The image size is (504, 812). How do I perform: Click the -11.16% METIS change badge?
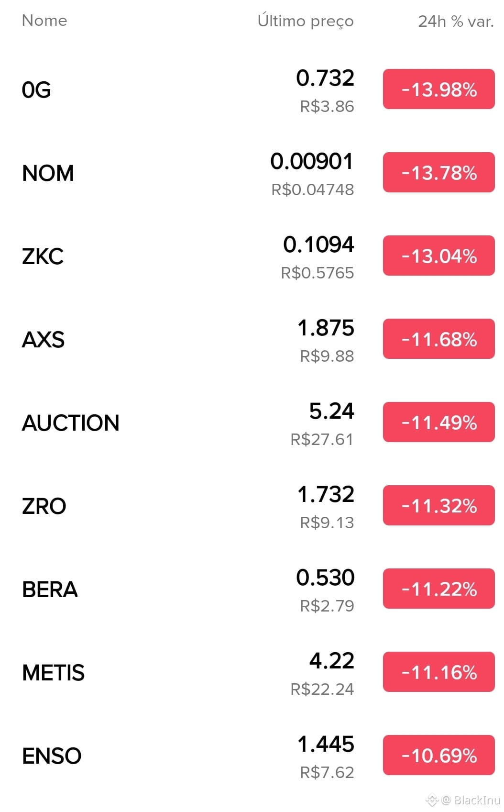pyautogui.click(x=438, y=672)
